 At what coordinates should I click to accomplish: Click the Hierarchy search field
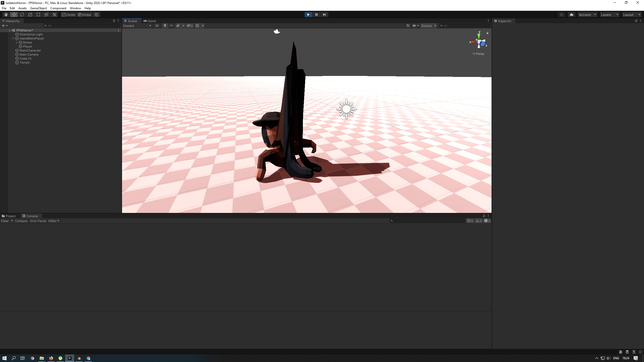pyautogui.click(x=82, y=26)
